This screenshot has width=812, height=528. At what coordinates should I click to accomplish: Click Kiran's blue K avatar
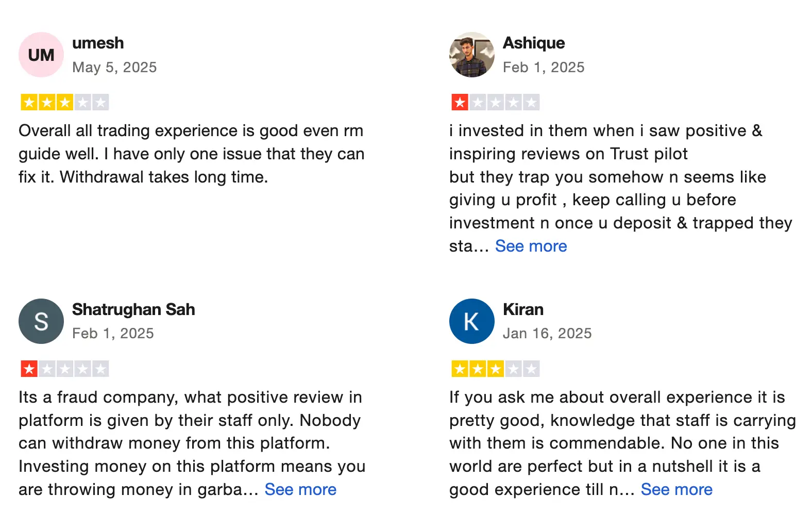pyautogui.click(x=471, y=321)
